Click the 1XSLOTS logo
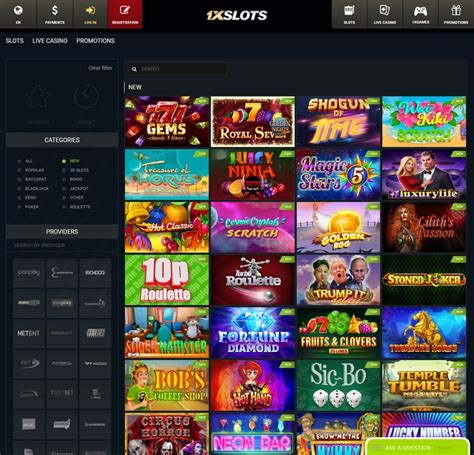The width and height of the screenshot is (474, 455). (237, 15)
